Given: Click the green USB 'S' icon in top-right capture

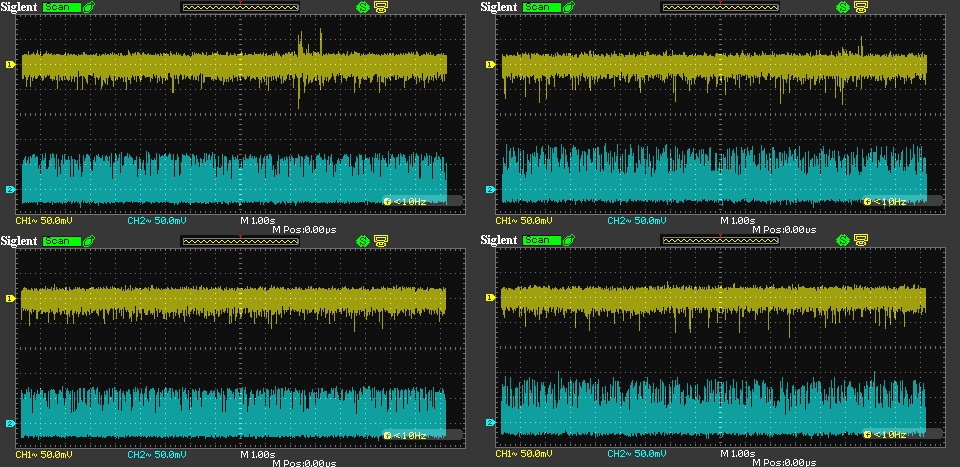Looking at the screenshot, I should [x=843, y=7].
